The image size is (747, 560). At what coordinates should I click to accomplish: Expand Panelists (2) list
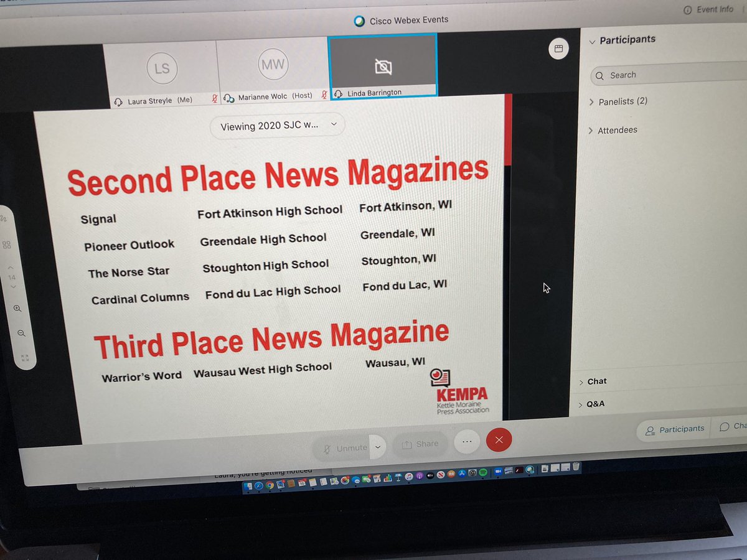click(x=619, y=101)
